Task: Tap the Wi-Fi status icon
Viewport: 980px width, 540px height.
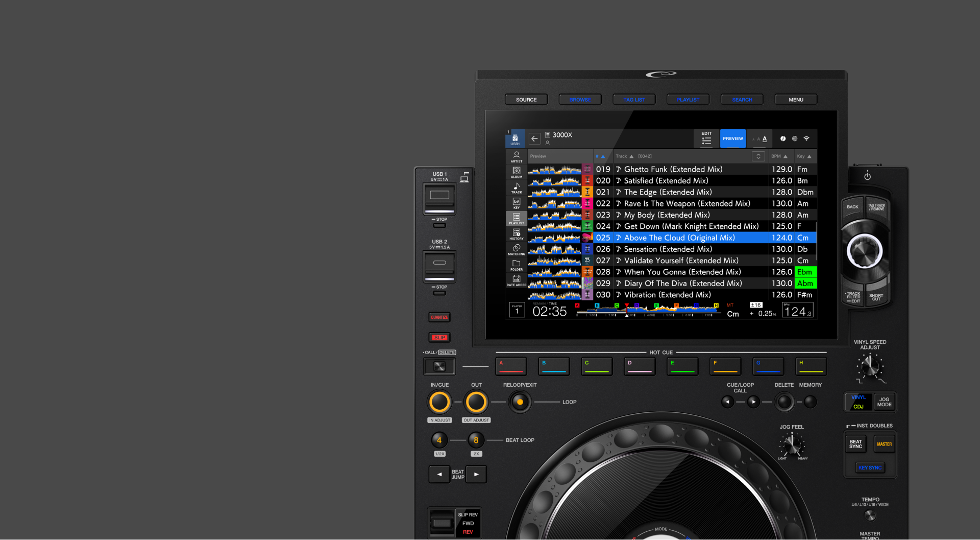Action: (806, 138)
